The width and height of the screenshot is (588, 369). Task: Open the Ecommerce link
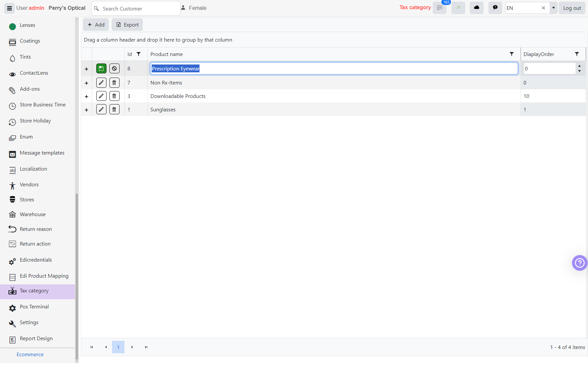(x=30, y=355)
